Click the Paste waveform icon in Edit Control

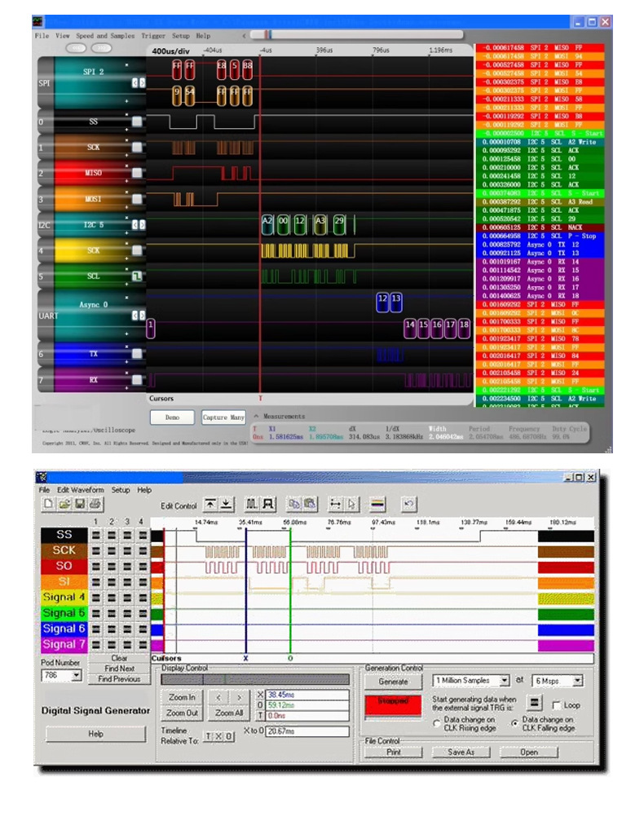(x=310, y=504)
